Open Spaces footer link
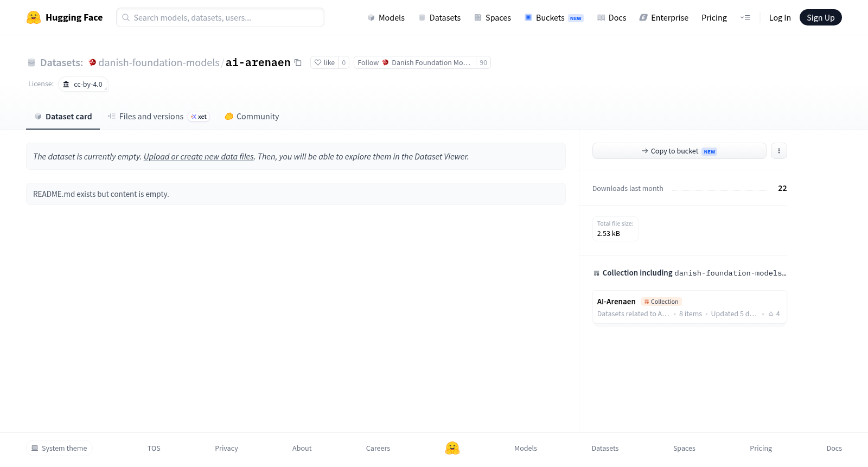The height and width of the screenshot is (467, 868). click(x=684, y=448)
